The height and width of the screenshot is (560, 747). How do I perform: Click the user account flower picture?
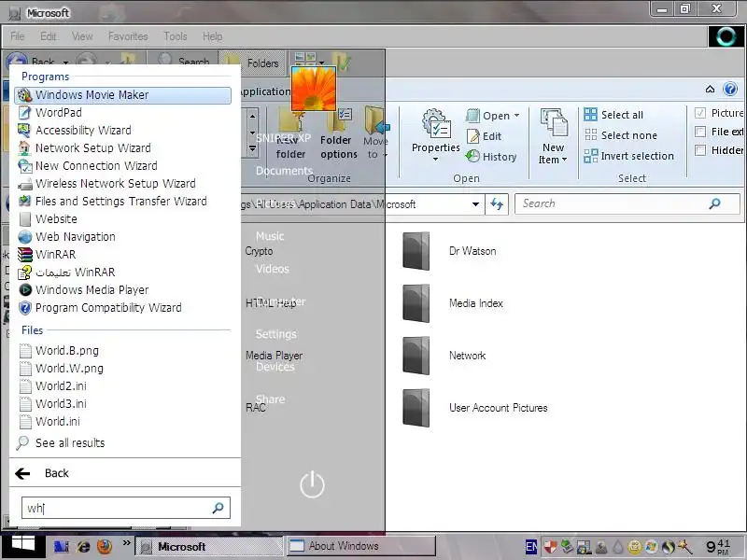click(314, 89)
